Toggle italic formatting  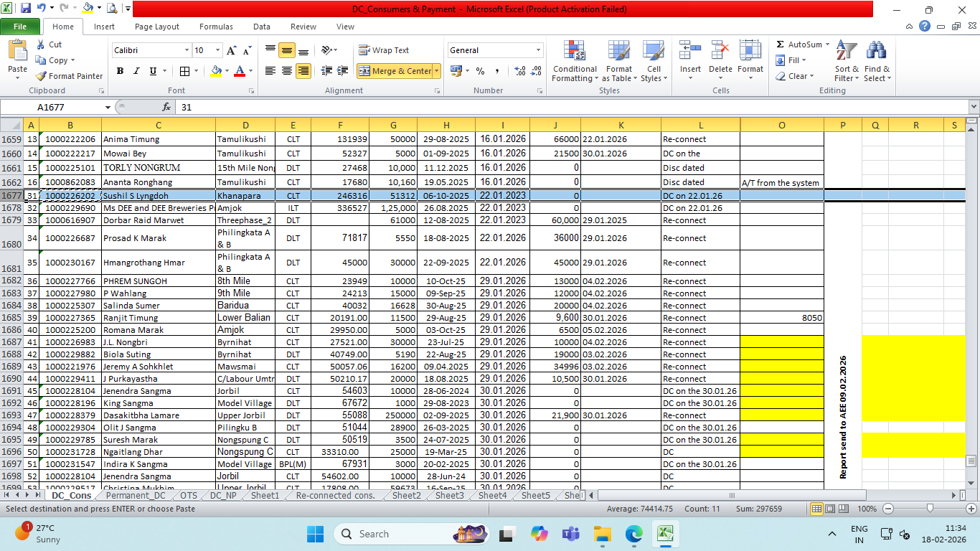tap(136, 71)
